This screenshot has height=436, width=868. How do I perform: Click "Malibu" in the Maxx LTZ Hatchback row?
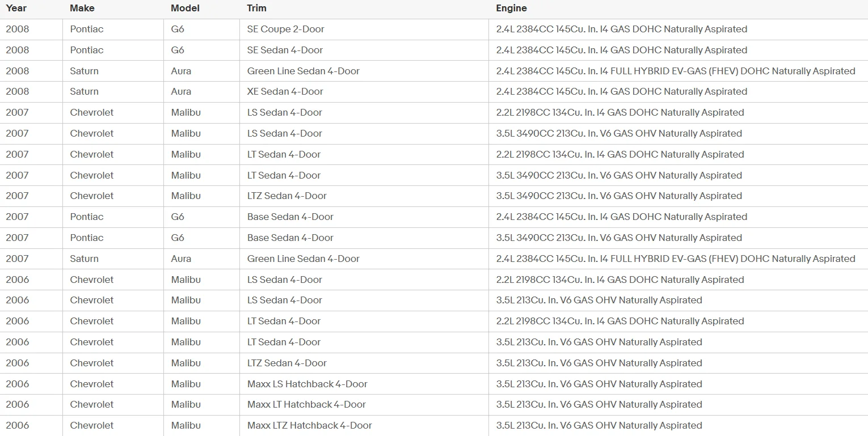186,425
